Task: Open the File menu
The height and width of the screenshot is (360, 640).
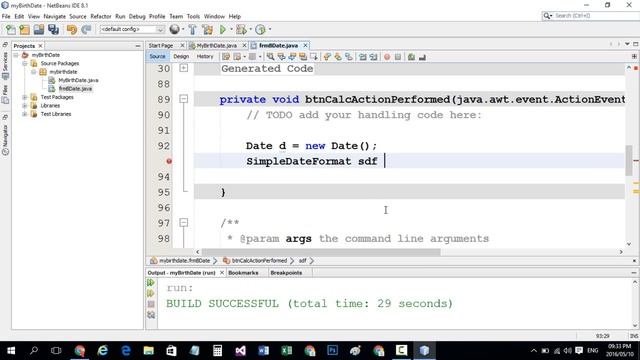Action: pyautogui.click(x=6, y=16)
